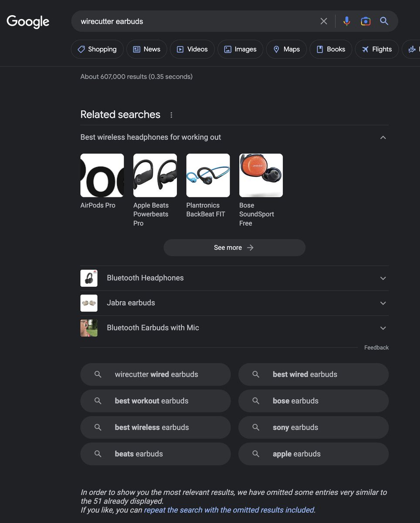Collapse Best wireless headphones for working out
This screenshot has height=523, width=420.
(383, 137)
